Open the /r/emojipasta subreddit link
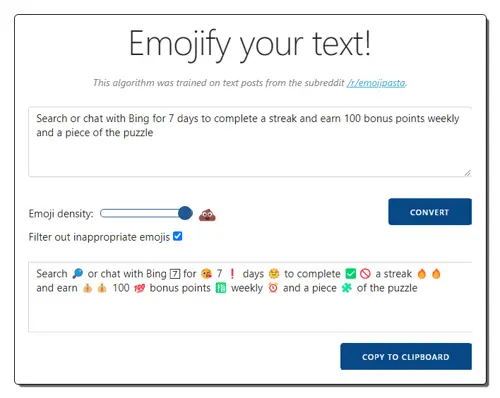500x398 pixels. point(376,83)
